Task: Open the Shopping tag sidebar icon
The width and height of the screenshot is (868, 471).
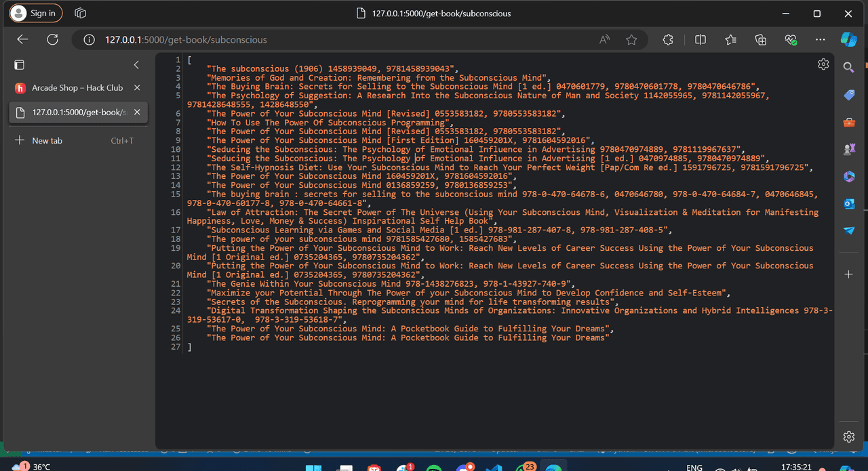Action: click(848, 95)
